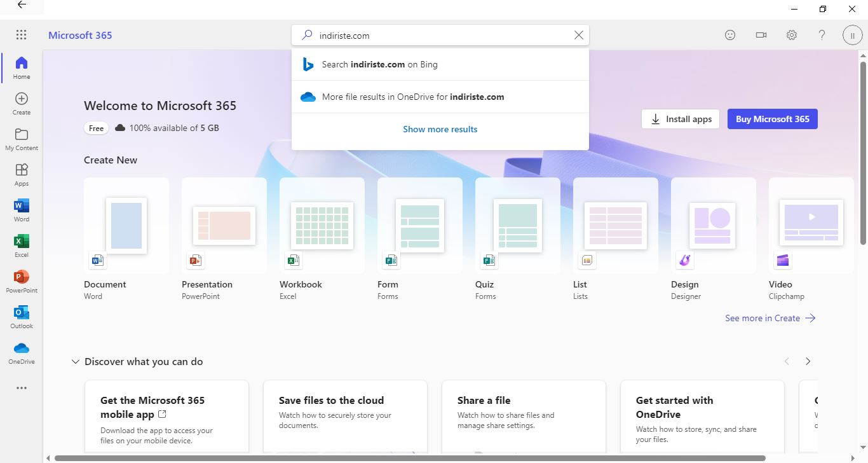Open Save files to the cloud card

(x=345, y=417)
